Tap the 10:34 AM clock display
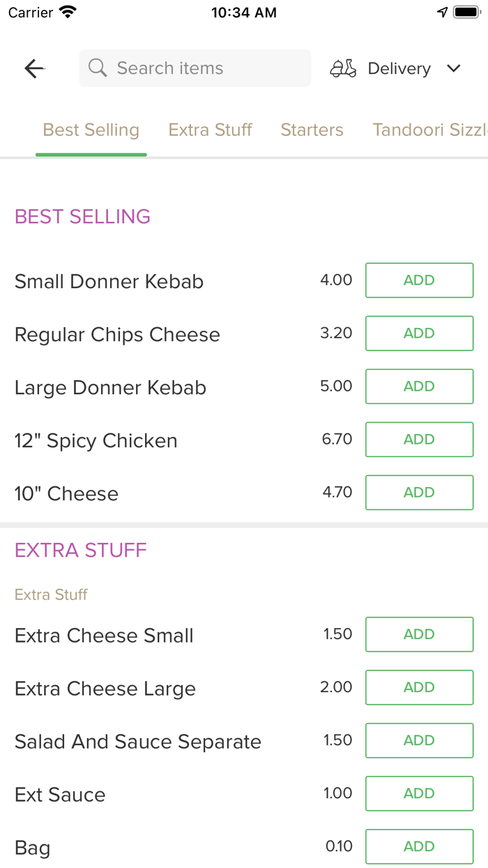The image size is (488, 868). 243,11
